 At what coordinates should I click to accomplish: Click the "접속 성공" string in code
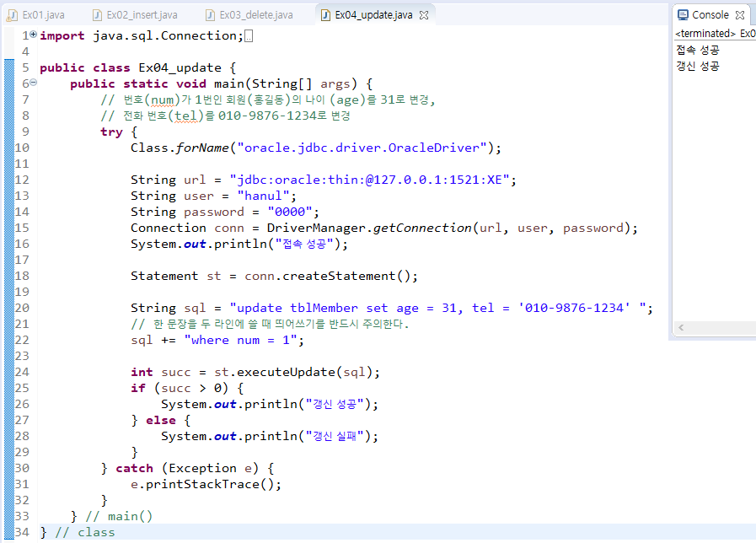[x=304, y=244]
